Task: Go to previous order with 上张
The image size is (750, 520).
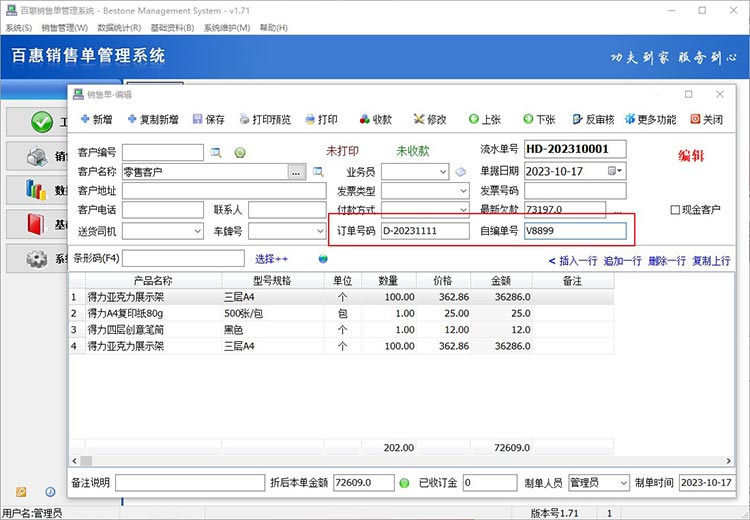Action: tap(485, 119)
